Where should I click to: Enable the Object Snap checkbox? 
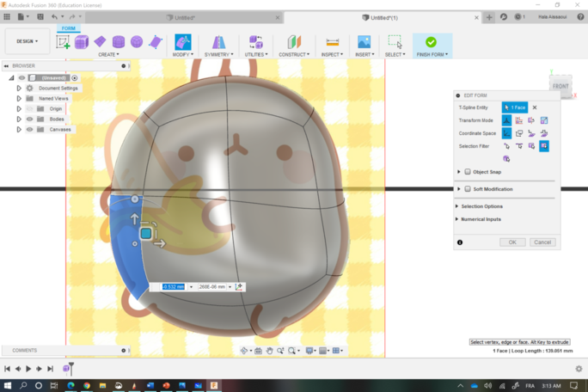(x=468, y=172)
